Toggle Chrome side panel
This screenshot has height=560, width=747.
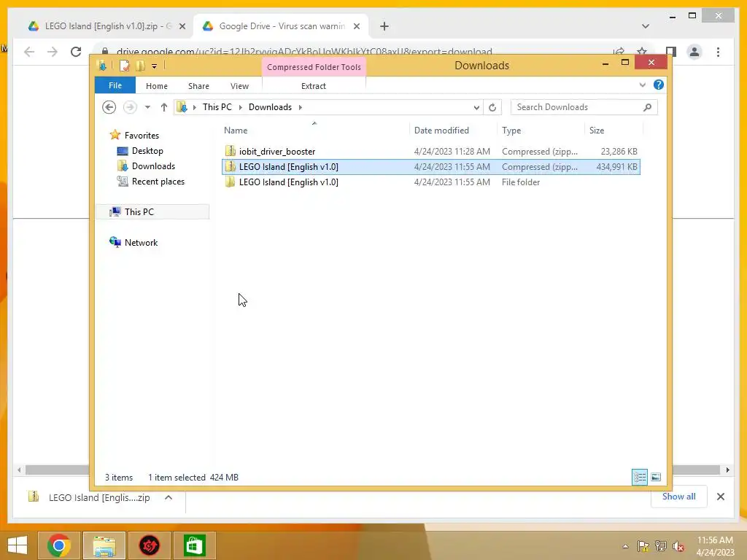point(671,52)
